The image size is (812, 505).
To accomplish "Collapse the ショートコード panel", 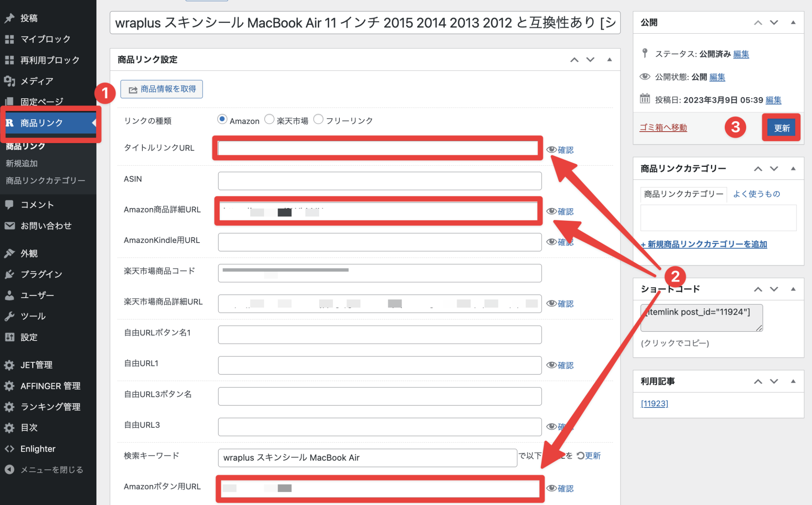I will coord(793,289).
